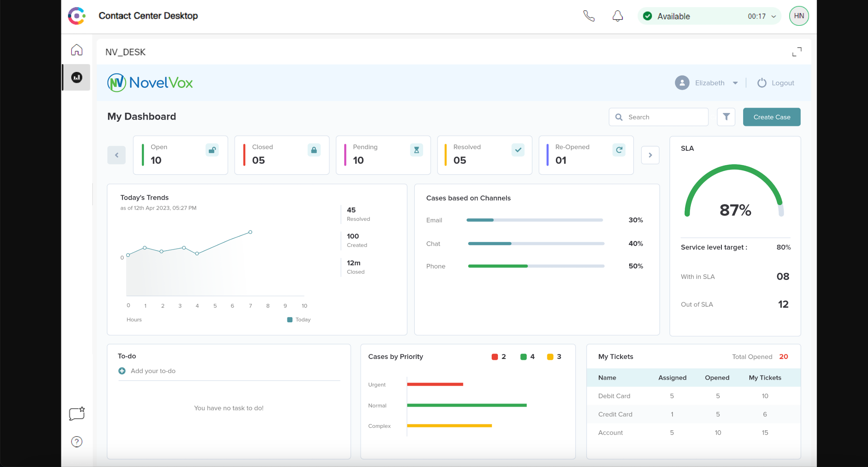Select the Closed cases card
The width and height of the screenshot is (868, 467).
[282, 155]
